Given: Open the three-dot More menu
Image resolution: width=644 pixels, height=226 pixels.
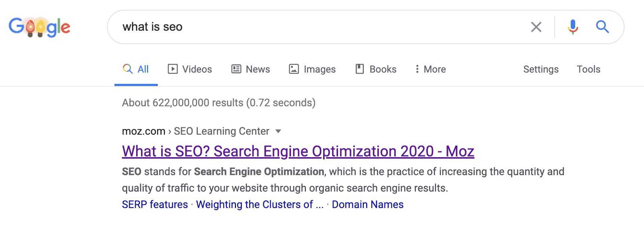Looking at the screenshot, I should pos(430,69).
